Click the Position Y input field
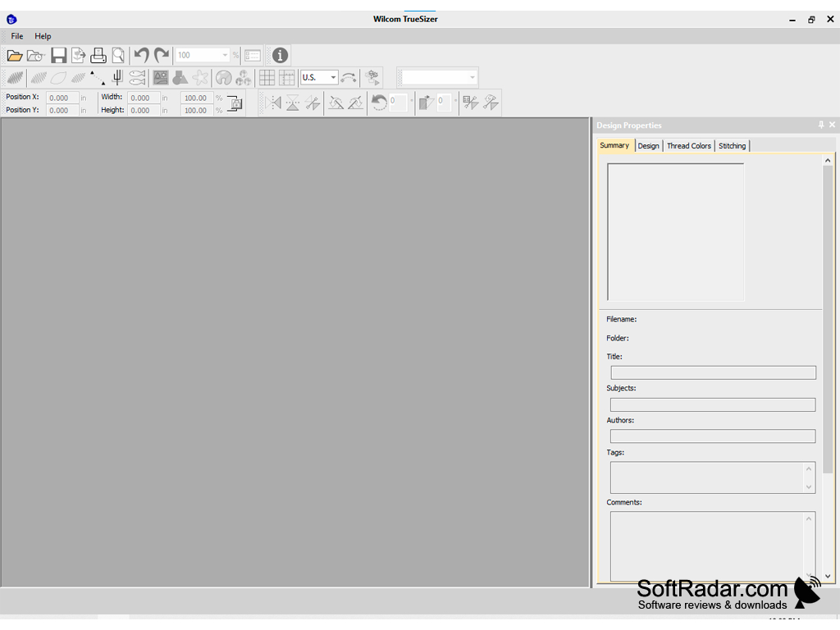The image size is (840, 630). 62,111
